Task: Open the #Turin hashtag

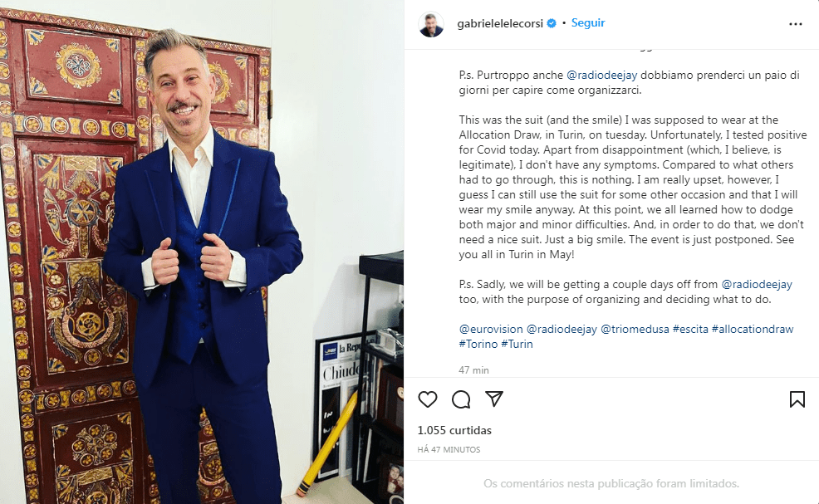Action: (517, 345)
